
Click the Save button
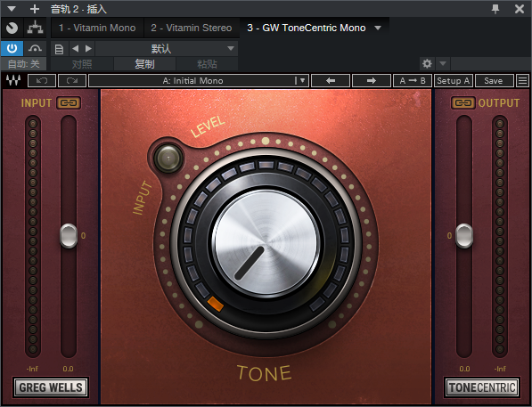click(494, 81)
